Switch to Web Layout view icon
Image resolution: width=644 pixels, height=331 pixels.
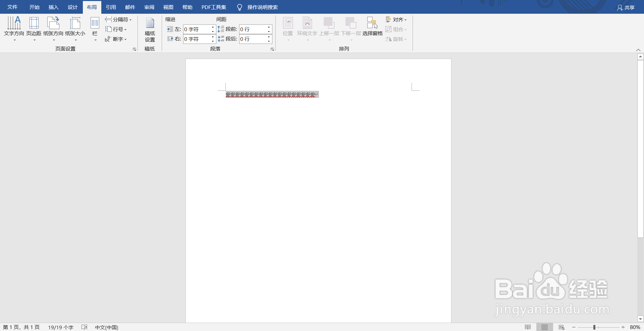coord(561,327)
